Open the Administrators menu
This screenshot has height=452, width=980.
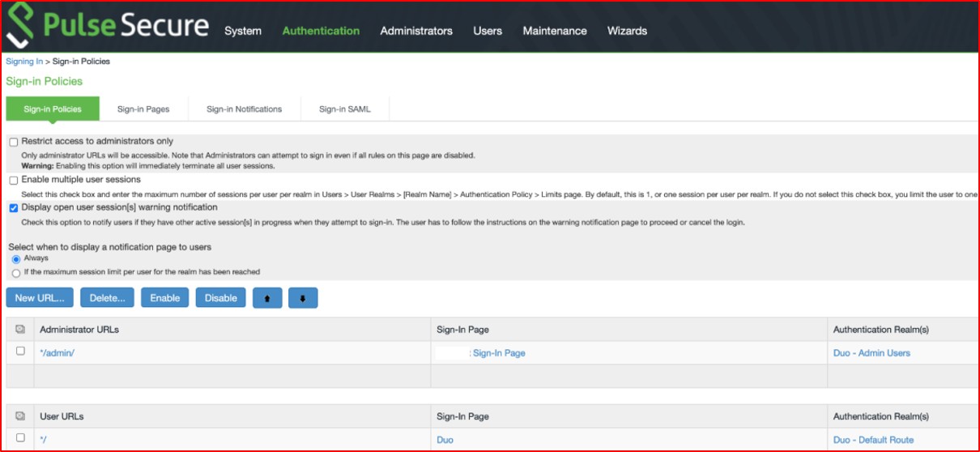pyautogui.click(x=416, y=31)
